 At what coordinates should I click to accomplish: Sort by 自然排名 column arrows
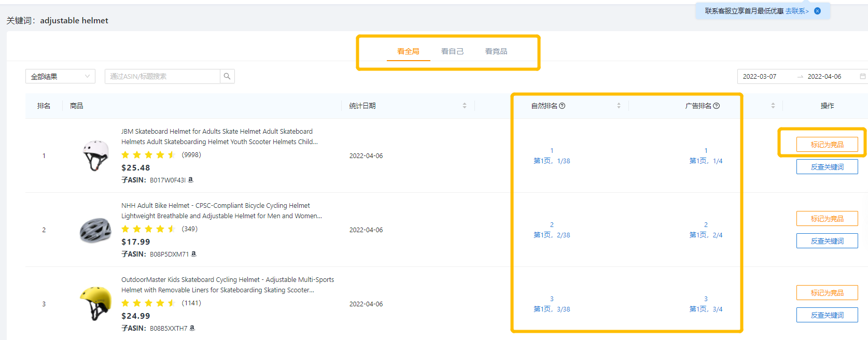(619, 106)
